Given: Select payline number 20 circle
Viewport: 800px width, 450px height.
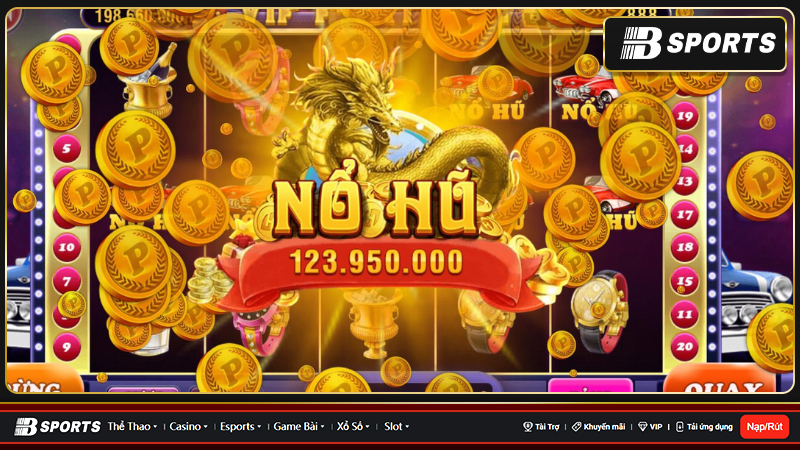Looking at the screenshot, I should tap(685, 346).
